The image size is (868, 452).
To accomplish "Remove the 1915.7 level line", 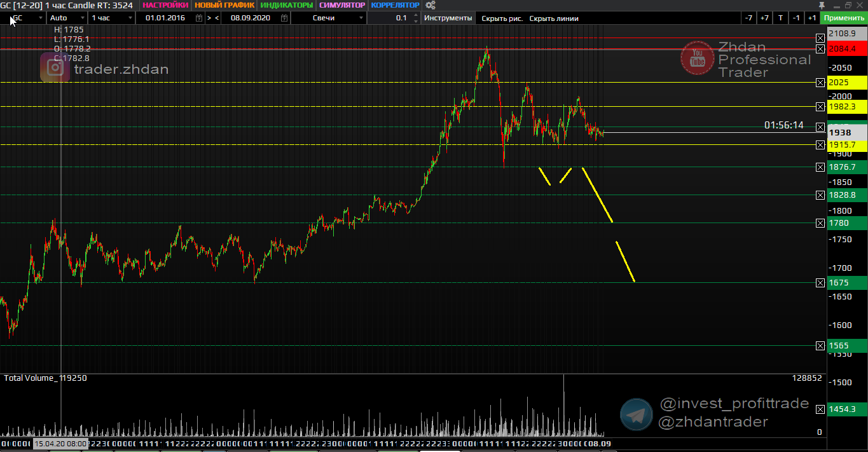I will (x=820, y=145).
